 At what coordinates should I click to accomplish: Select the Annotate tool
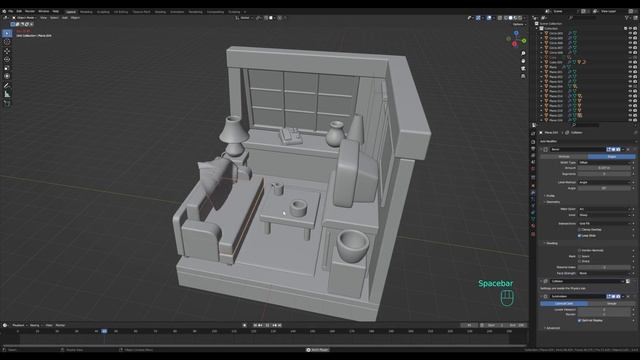[7, 86]
